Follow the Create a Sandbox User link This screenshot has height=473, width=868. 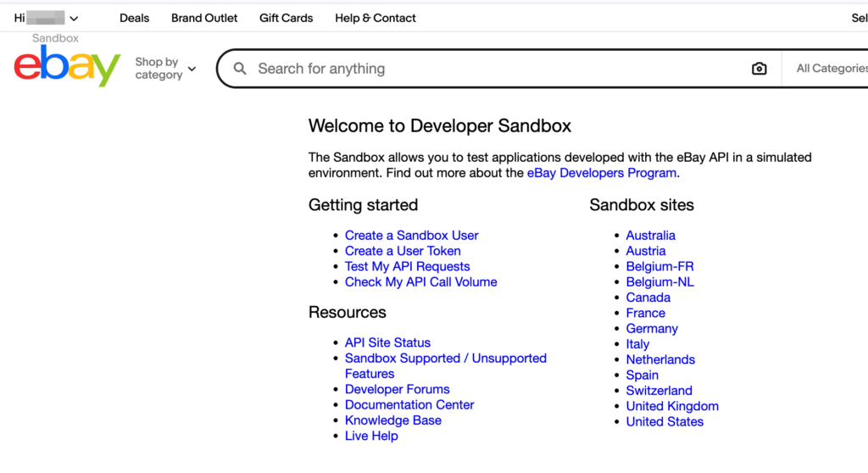pyautogui.click(x=411, y=236)
